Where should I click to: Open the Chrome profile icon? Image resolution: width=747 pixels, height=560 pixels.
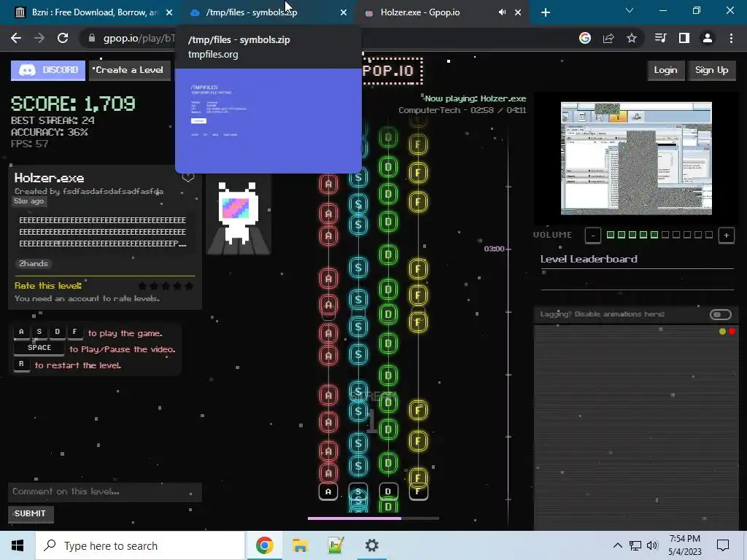tap(708, 39)
